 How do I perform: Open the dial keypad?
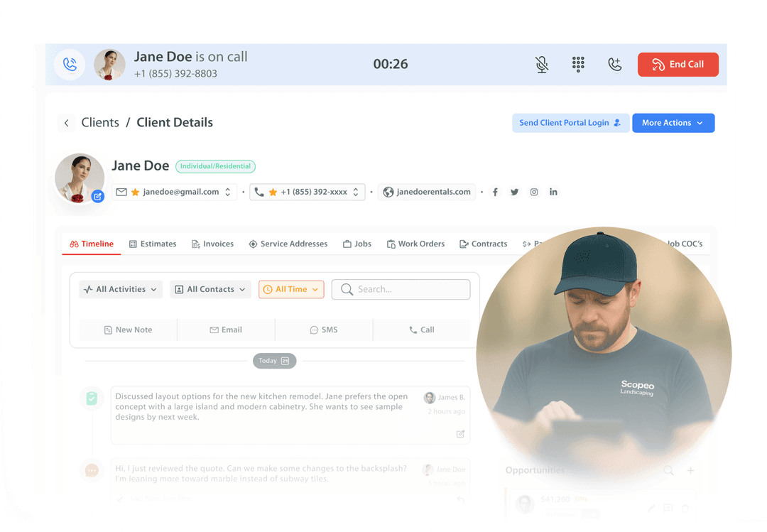tap(578, 64)
